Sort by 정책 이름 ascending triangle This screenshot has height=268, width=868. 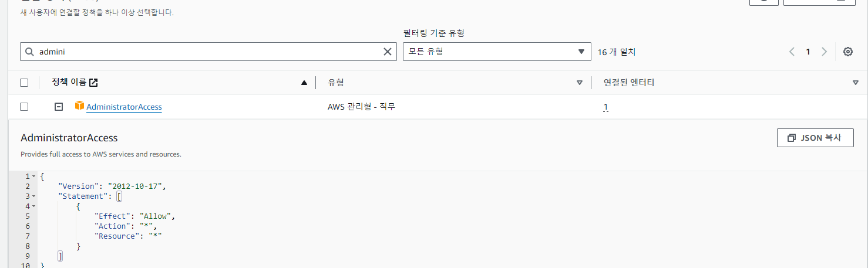point(304,83)
